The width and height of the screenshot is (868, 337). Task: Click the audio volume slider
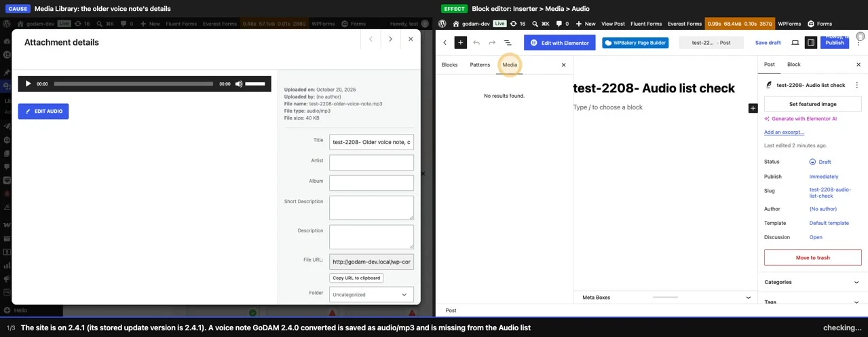[x=255, y=84]
